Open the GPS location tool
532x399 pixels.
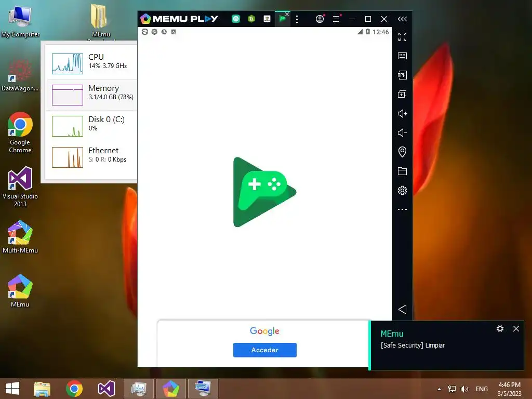[403, 152]
